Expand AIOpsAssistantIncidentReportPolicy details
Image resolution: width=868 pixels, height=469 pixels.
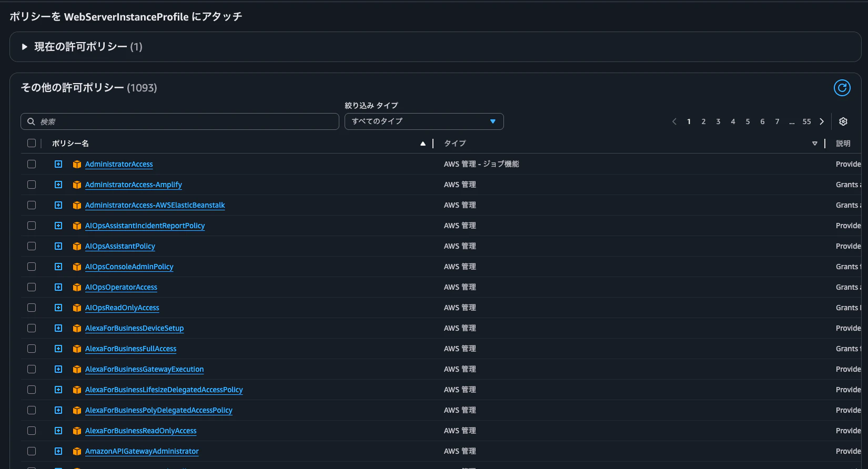click(x=58, y=226)
